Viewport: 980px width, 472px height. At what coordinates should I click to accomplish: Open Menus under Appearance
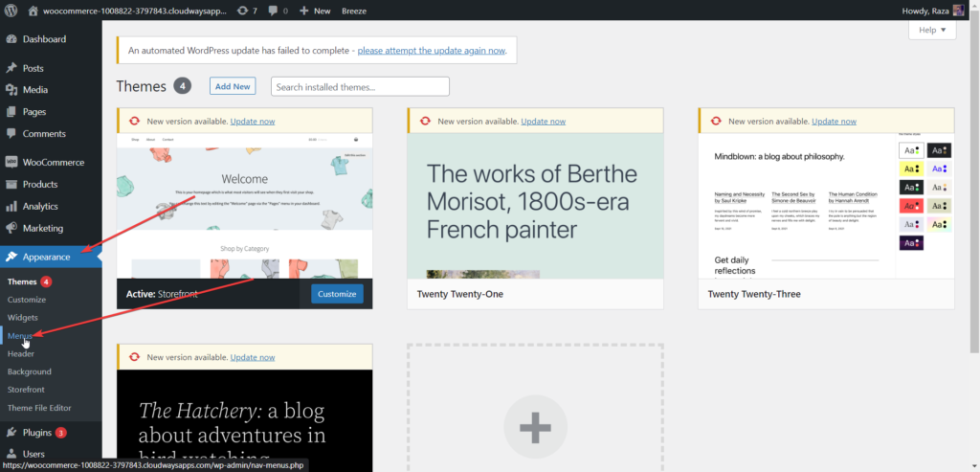[x=20, y=336]
